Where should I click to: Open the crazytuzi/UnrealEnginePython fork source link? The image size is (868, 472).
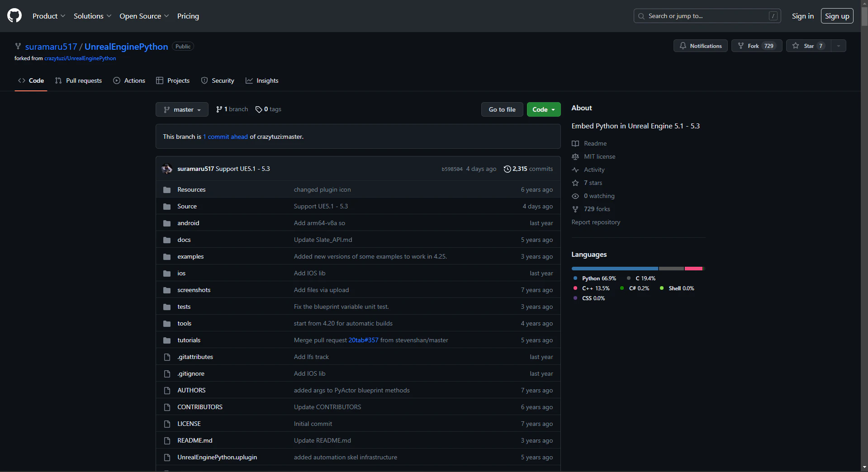tap(80, 58)
